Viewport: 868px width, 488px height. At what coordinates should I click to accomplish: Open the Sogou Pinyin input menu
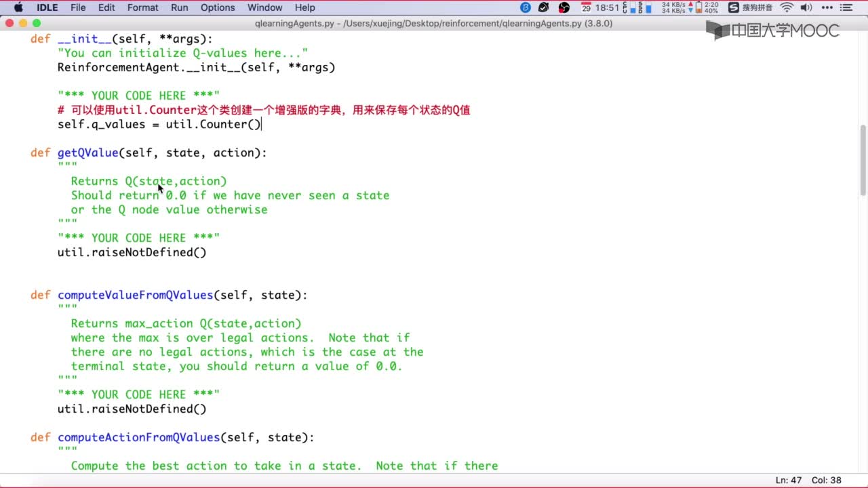pos(751,7)
